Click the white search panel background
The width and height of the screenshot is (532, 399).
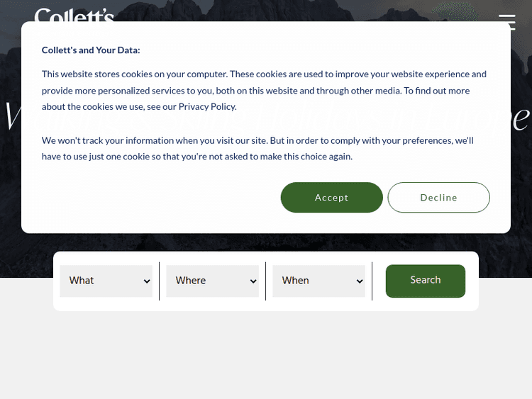tap(266, 305)
